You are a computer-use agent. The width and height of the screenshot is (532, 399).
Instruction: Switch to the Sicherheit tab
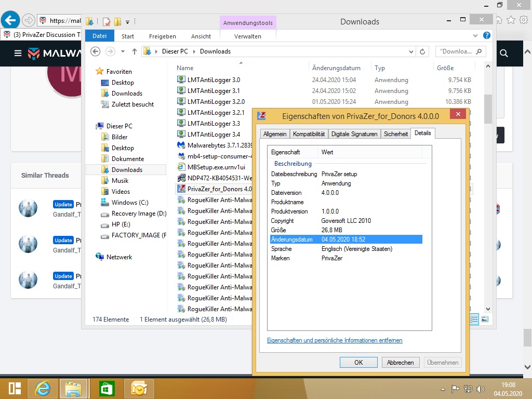coord(395,134)
